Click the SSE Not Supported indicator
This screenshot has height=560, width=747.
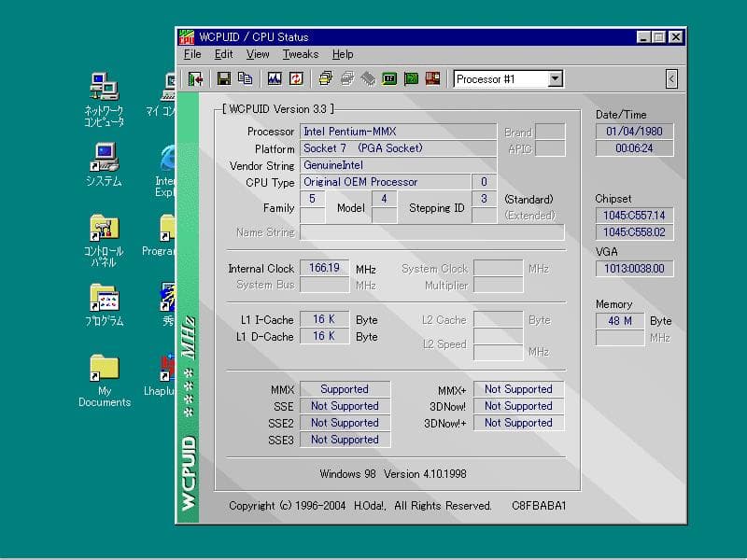tap(345, 405)
